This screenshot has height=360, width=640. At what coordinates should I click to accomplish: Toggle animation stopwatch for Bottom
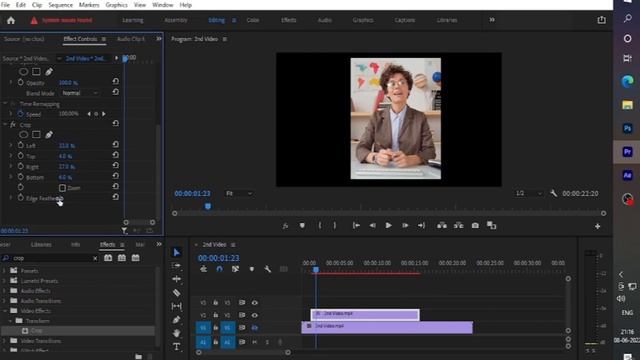pyautogui.click(x=20, y=177)
